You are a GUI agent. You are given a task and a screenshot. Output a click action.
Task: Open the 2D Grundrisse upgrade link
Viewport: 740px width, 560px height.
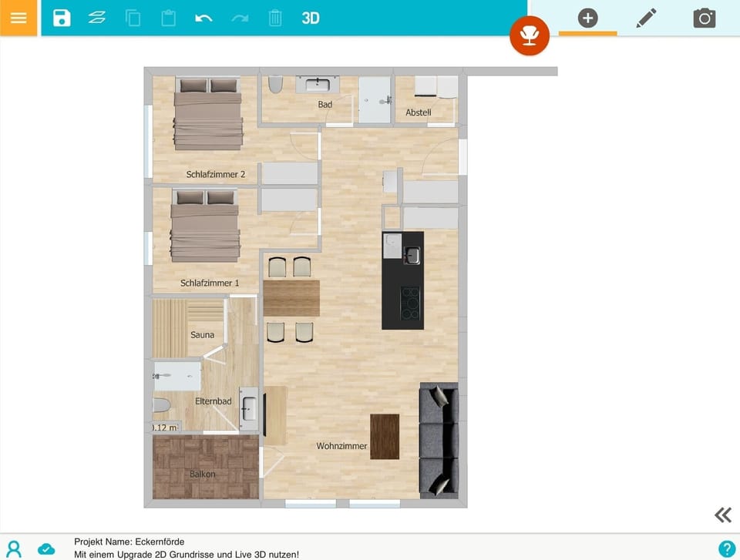tap(187, 553)
